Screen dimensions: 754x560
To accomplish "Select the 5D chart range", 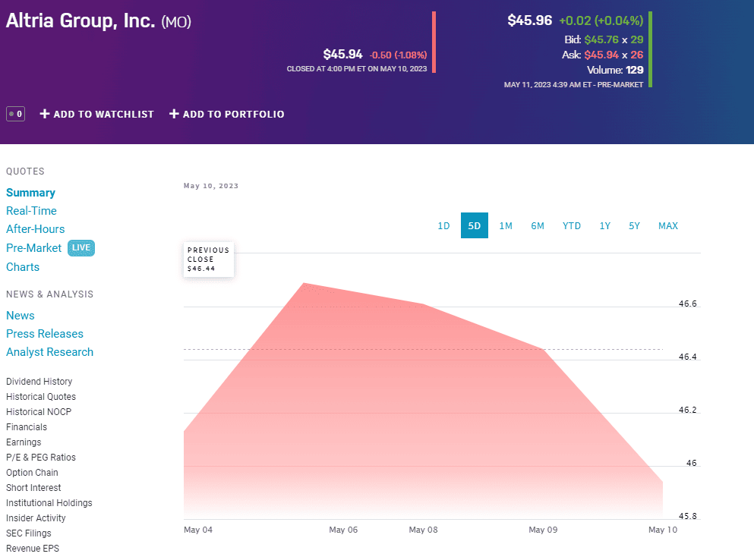I will coord(474,225).
